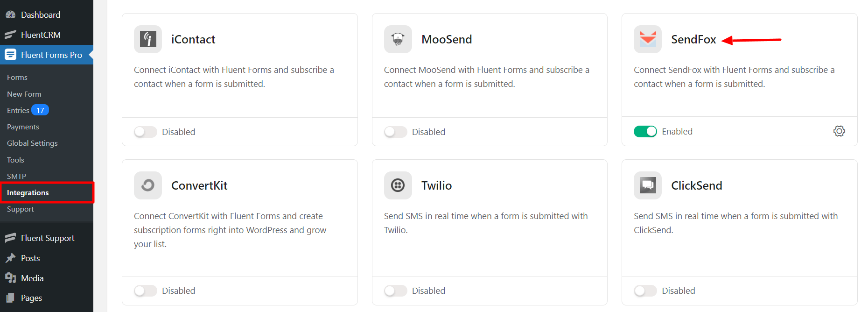Enable the iContact integration toggle

pyautogui.click(x=146, y=132)
